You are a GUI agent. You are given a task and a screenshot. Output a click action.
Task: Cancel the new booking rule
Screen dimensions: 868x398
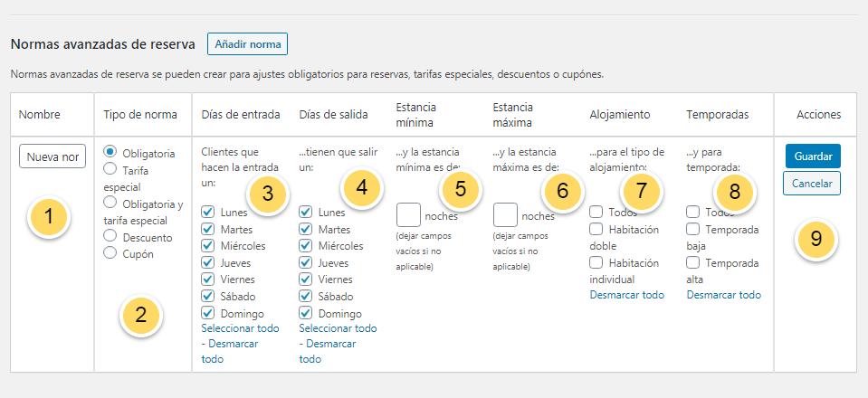click(812, 184)
